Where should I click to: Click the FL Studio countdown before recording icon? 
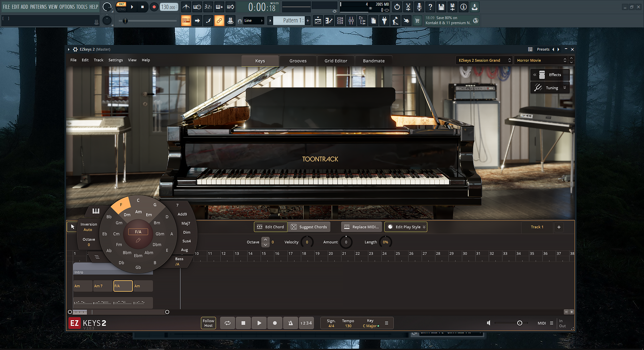pyautogui.click(x=208, y=7)
